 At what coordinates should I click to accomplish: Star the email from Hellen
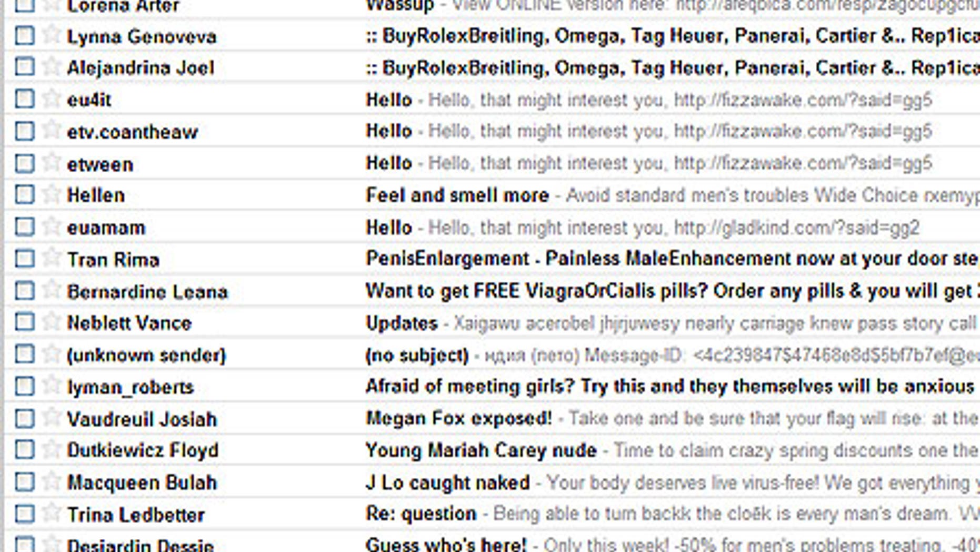[51, 194]
